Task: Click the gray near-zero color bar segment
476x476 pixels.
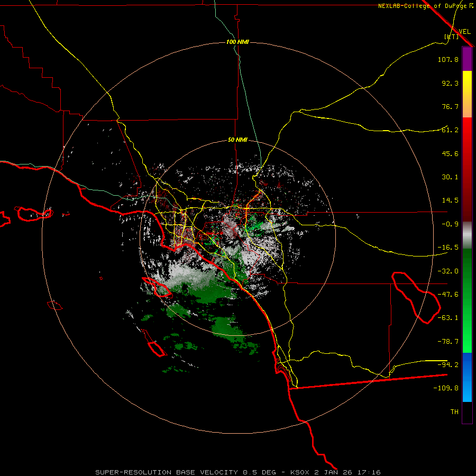Action: click(x=467, y=235)
